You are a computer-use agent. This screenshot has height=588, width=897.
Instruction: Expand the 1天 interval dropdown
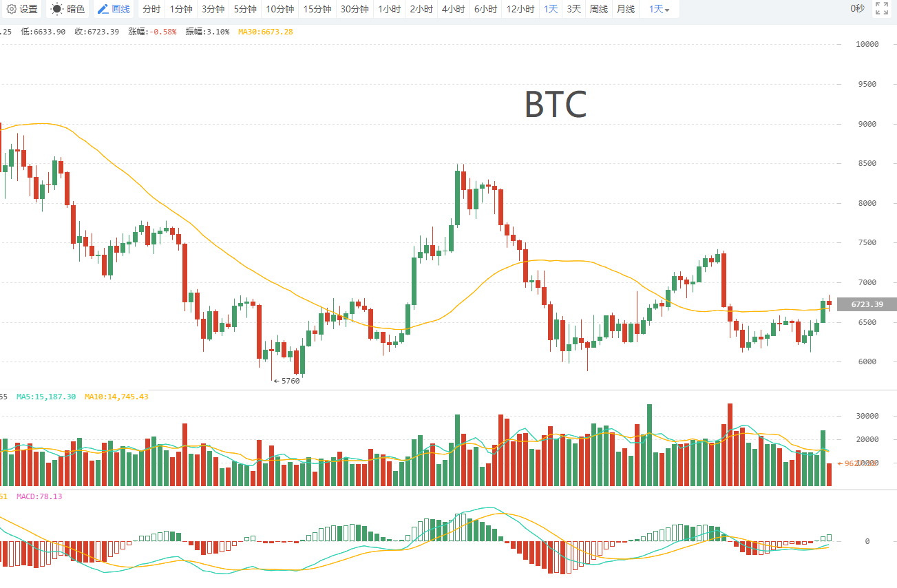point(659,10)
